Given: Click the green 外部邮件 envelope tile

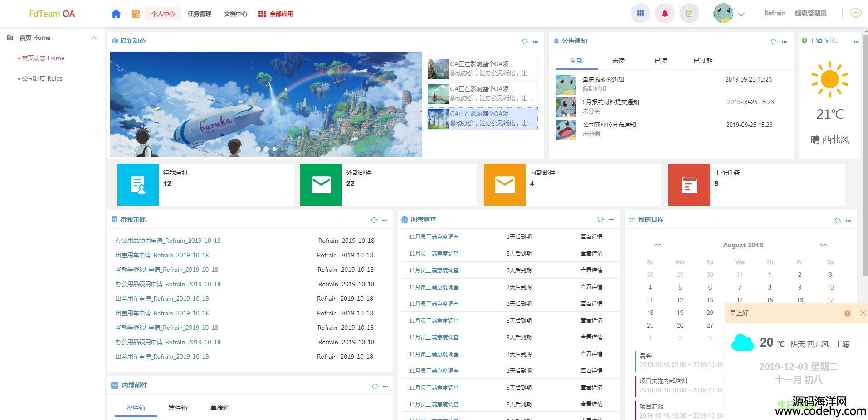Looking at the screenshot, I should click(321, 185).
